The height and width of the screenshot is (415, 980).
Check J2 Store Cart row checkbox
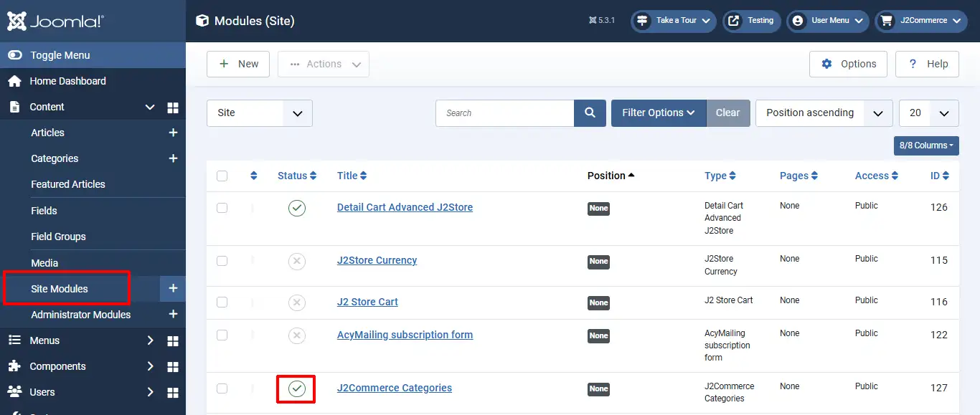pyautogui.click(x=222, y=302)
